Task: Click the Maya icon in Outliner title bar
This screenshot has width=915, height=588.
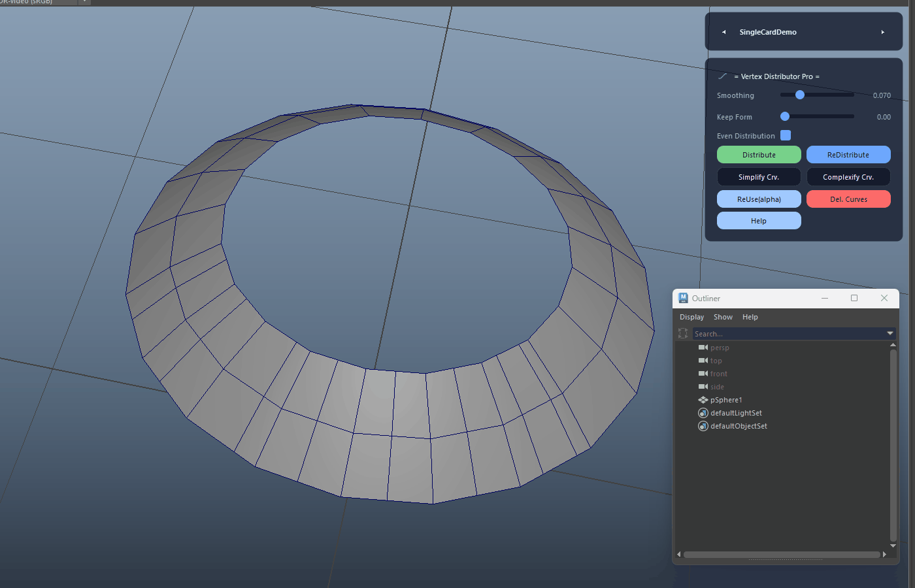Action: (683, 298)
